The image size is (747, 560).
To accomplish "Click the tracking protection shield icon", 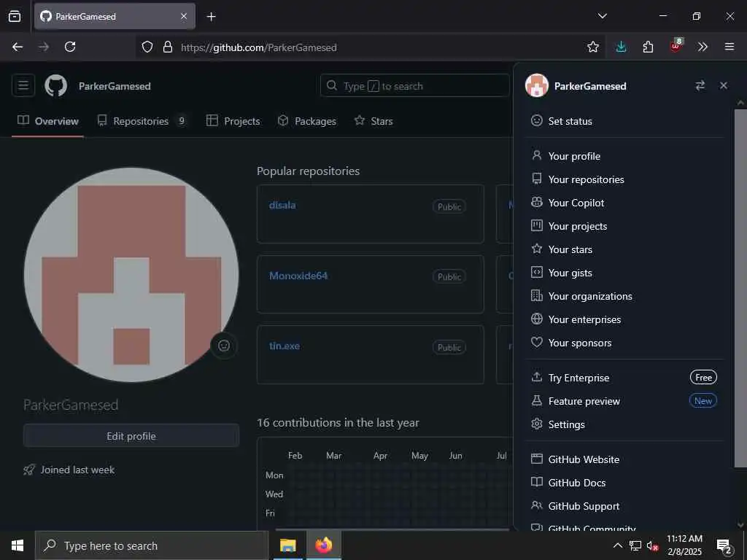I will pos(147,47).
